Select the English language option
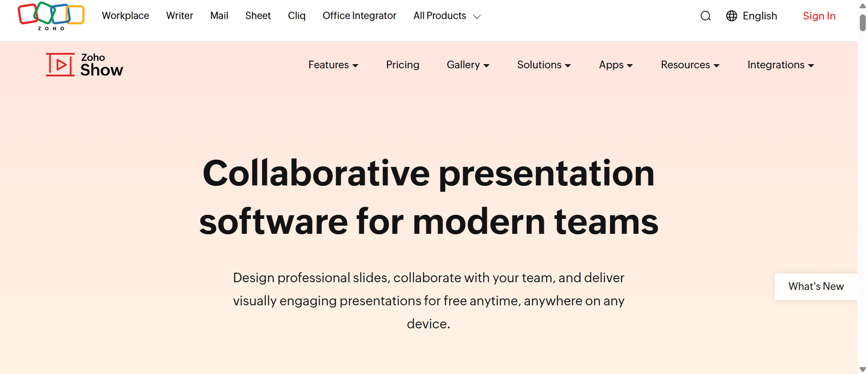 [759, 16]
